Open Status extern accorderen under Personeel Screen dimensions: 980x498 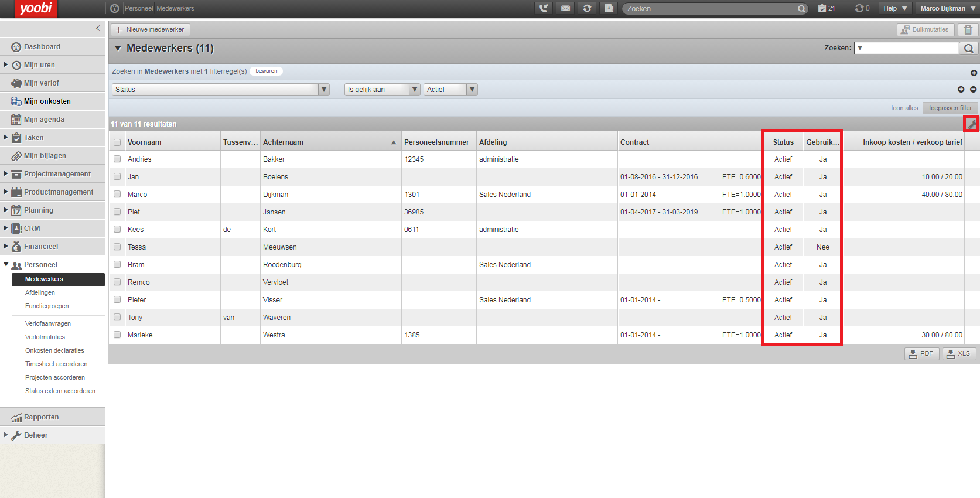(60, 391)
